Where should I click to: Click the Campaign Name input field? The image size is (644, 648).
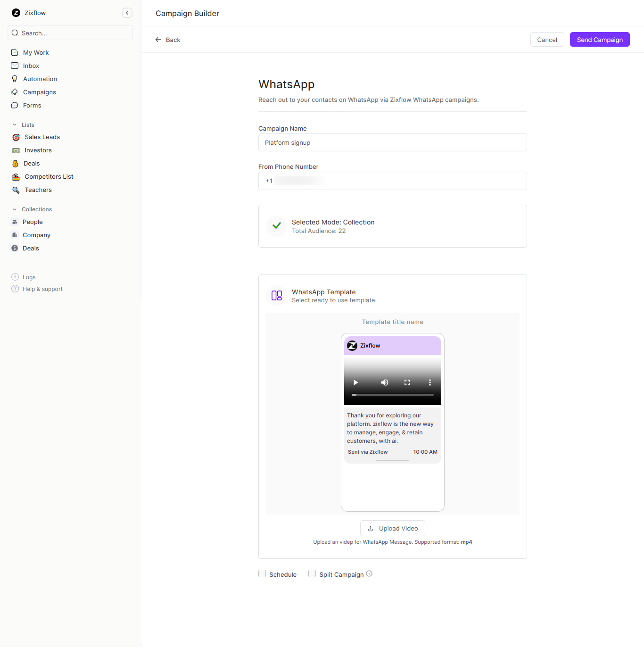pyautogui.click(x=393, y=142)
